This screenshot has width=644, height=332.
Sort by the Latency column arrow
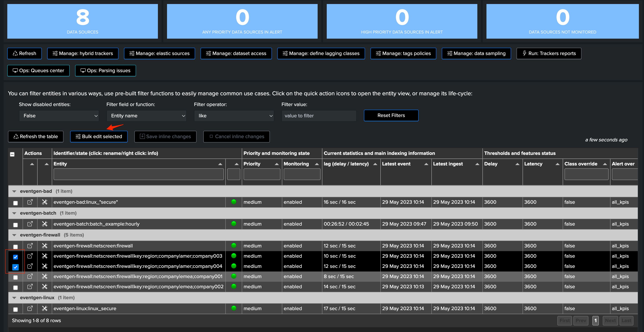pyautogui.click(x=557, y=164)
